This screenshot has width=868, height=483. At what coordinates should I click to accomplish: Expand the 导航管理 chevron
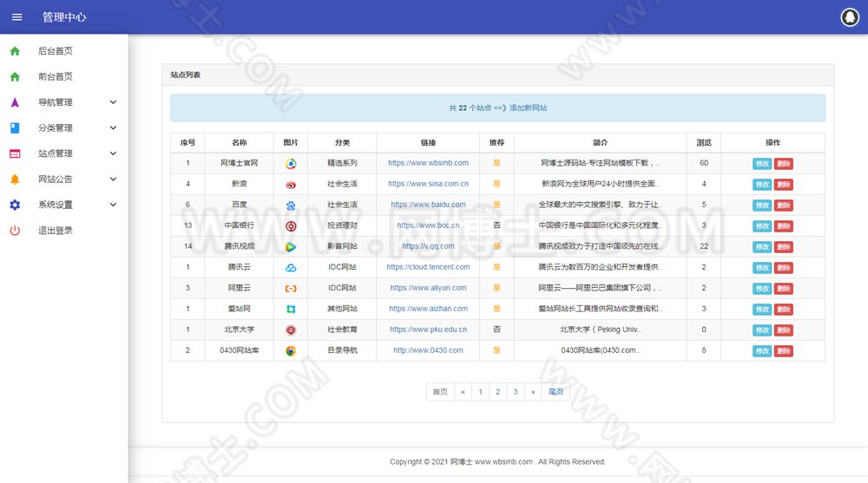[x=113, y=102]
